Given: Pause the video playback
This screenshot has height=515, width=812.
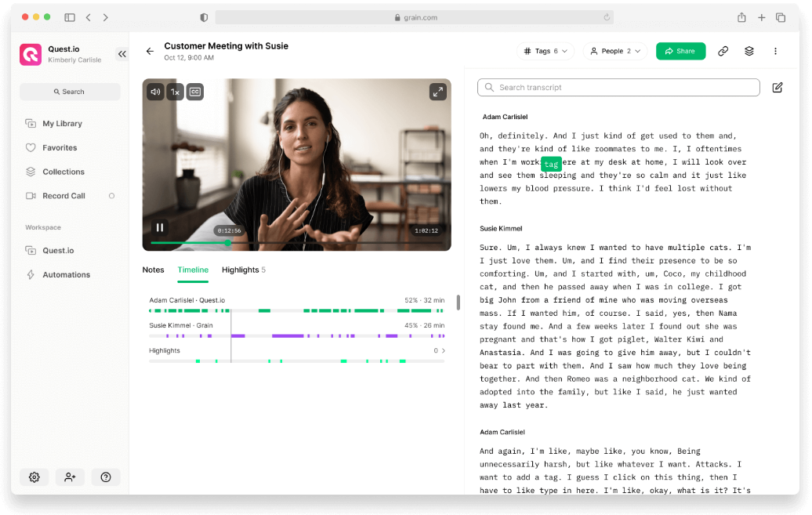Looking at the screenshot, I should (x=160, y=227).
